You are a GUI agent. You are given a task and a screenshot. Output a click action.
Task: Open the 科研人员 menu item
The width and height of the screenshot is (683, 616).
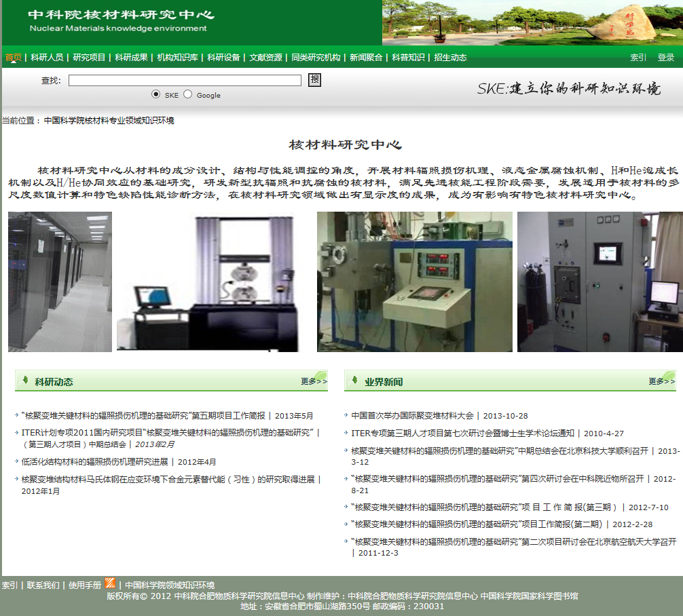click(x=47, y=58)
